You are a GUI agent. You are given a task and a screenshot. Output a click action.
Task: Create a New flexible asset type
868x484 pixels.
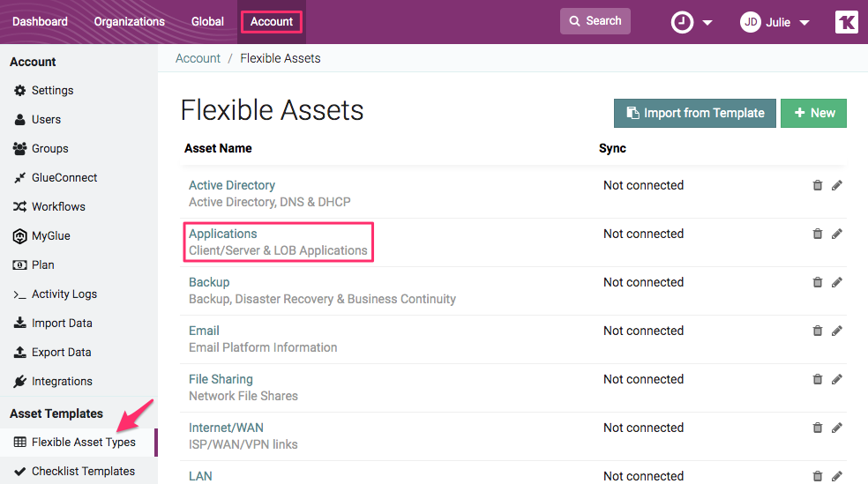pos(813,113)
